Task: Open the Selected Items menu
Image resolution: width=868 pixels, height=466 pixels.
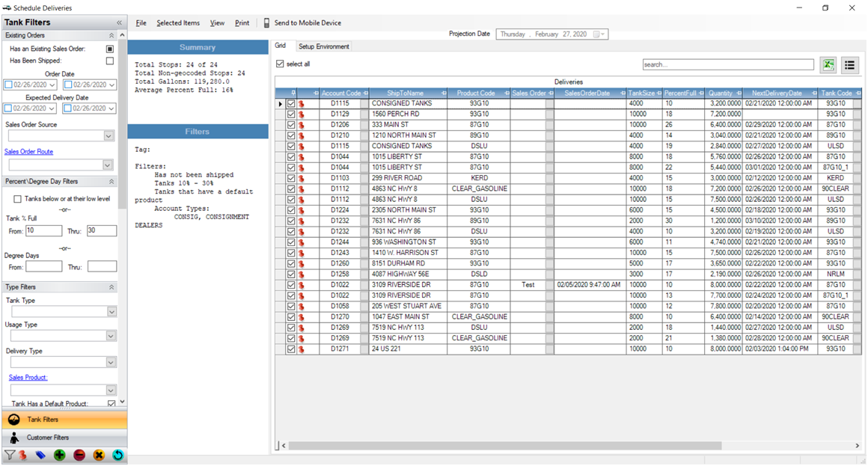Action: (177, 22)
